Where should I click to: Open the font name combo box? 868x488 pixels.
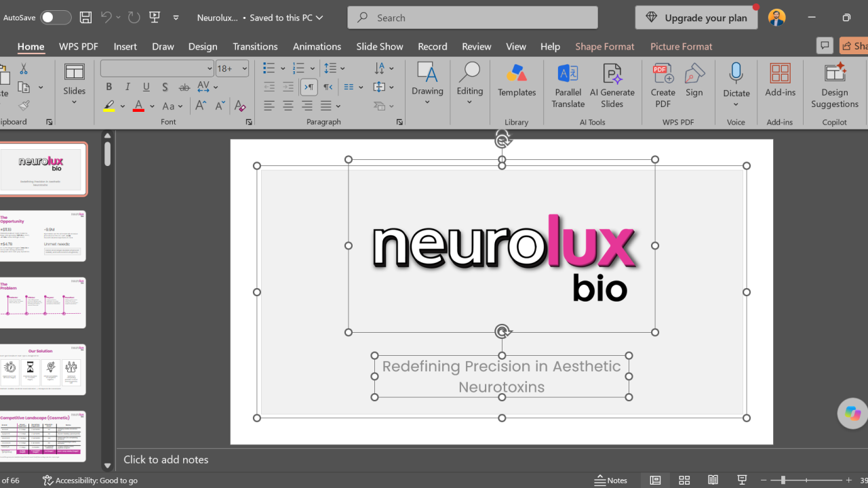pos(157,68)
